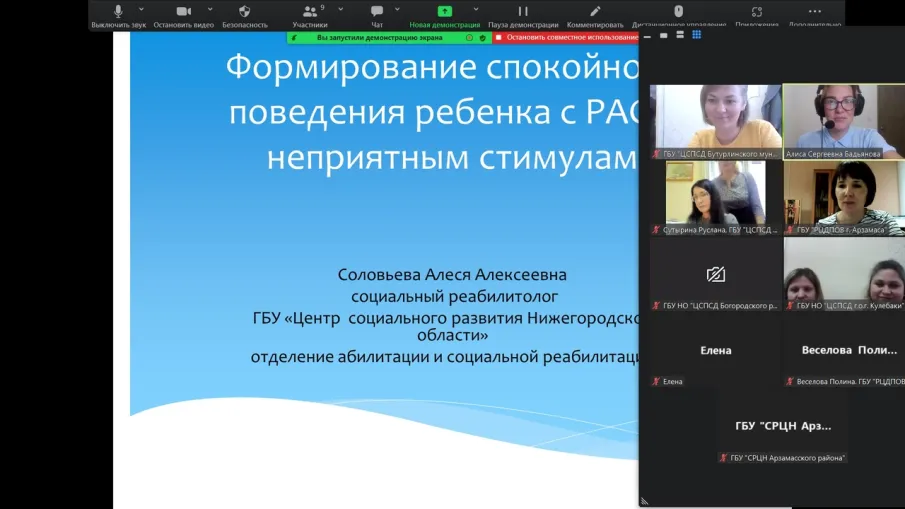The height and width of the screenshot is (509, 905).
Task: Click presenter name Соловьева Алеся Алексеевна
Action: pos(452,275)
